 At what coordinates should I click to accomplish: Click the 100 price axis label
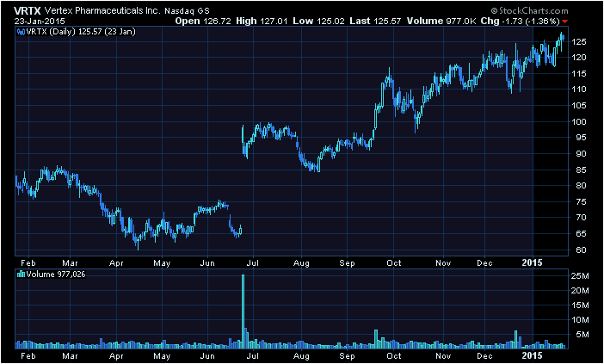[578, 121]
